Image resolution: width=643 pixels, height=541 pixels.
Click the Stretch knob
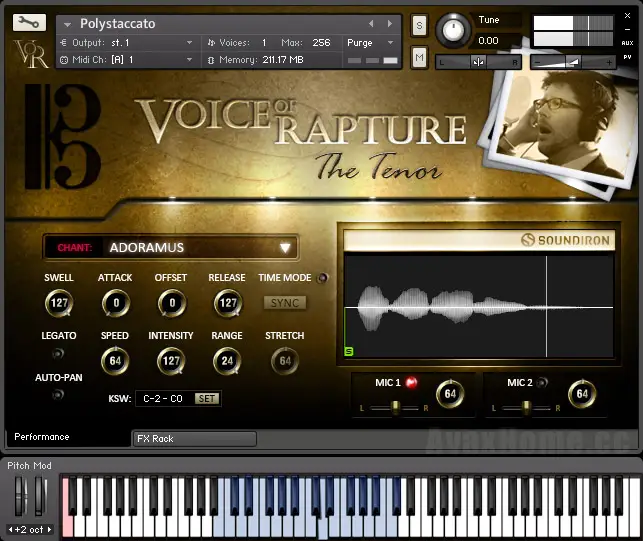coord(285,361)
